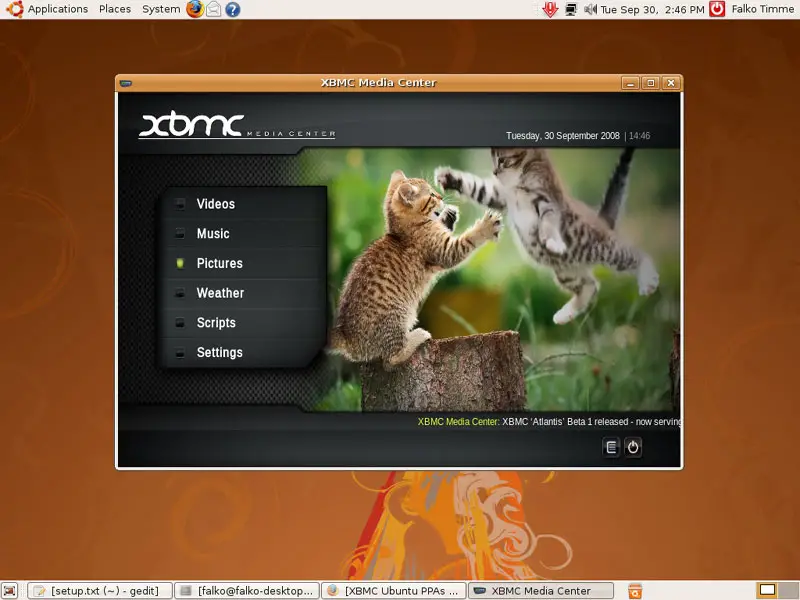Select Videos in the XBMC home menu
The height and width of the screenshot is (600, 800).
click(245, 204)
